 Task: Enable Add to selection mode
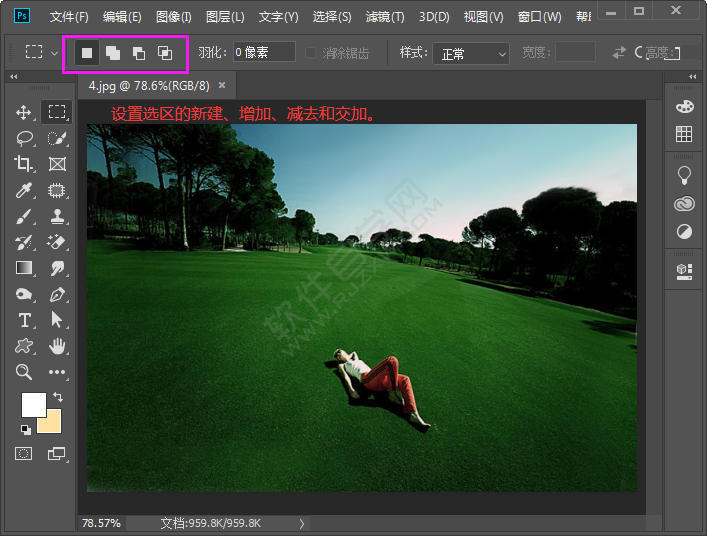pos(113,52)
